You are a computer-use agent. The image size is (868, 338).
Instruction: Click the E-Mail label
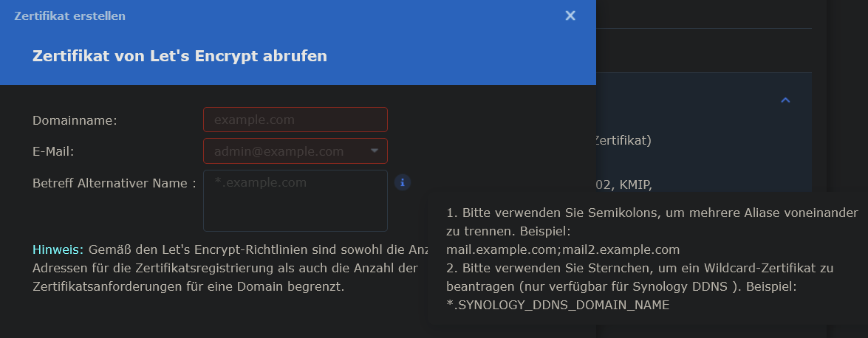click(53, 151)
